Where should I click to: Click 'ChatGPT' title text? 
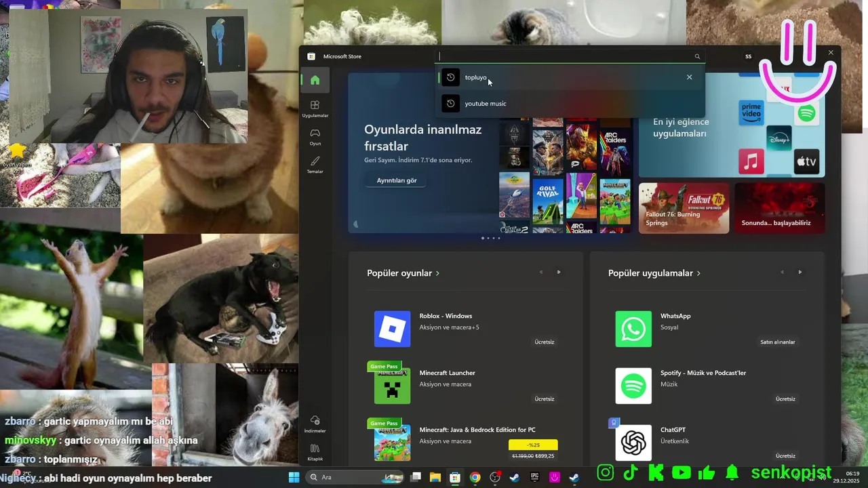[x=673, y=430]
